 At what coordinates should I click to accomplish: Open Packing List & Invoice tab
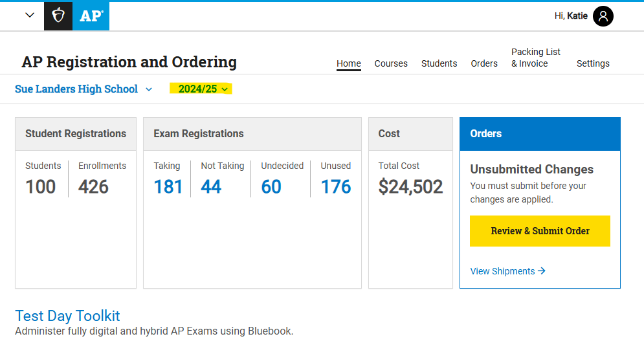pyautogui.click(x=535, y=58)
